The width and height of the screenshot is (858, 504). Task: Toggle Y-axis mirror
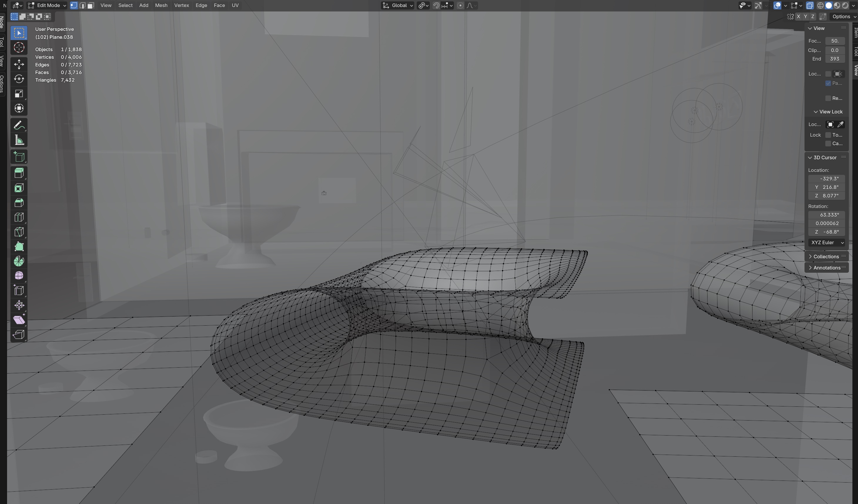click(805, 16)
